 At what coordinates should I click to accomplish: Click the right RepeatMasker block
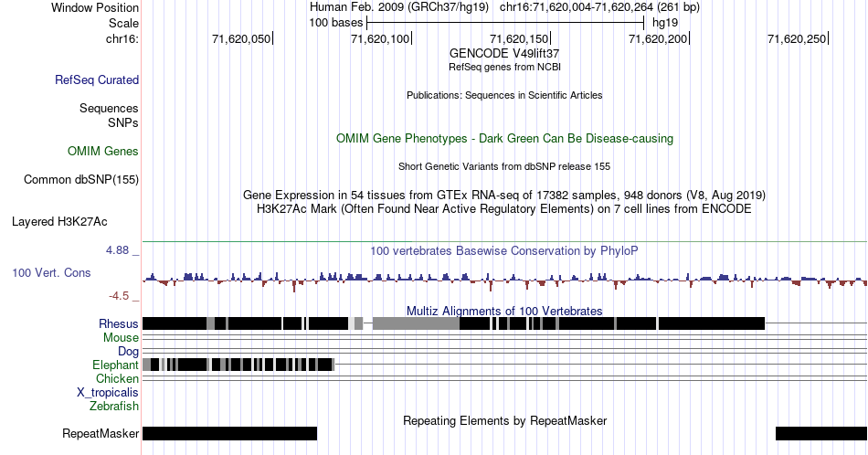coord(821,433)
